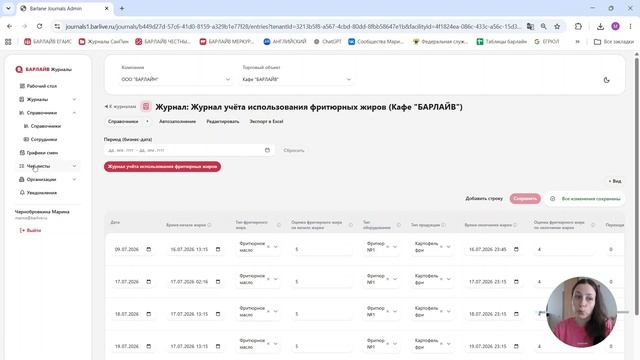Image resolution: width=640 pixels, height=360 pixels.
Task: Bookmark the page with star icon
Action: (x=557, y=27)
